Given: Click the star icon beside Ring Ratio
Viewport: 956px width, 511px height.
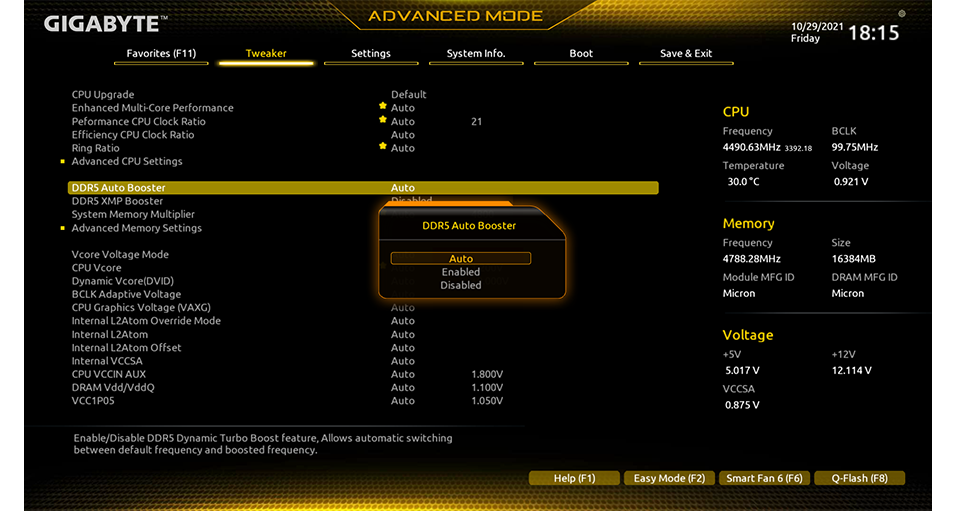Looking at the screenshot, I should [x=382, y=146].
